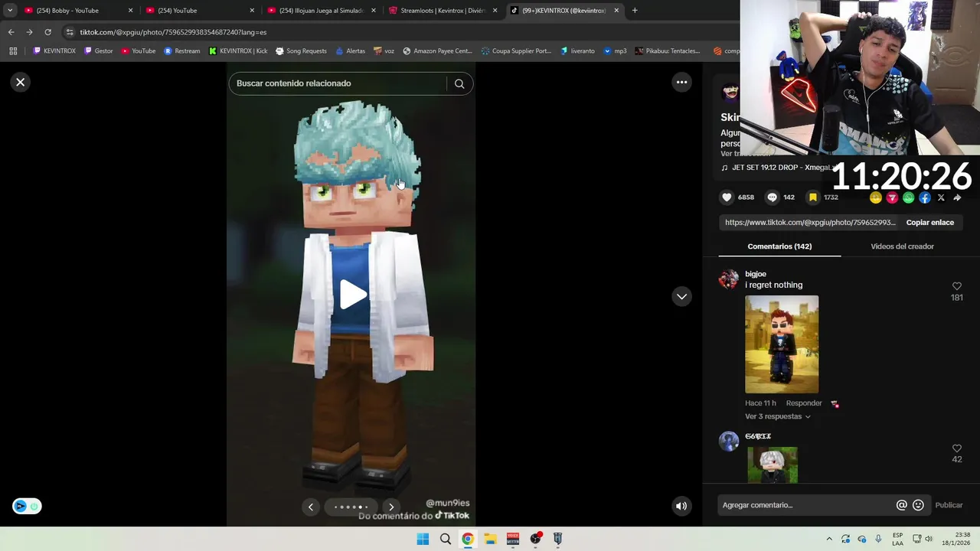This screenshot has height=551, width=980.
Task: Switch to 'Streamloots | Kevintrox' tab
Action: coord(443,11)
